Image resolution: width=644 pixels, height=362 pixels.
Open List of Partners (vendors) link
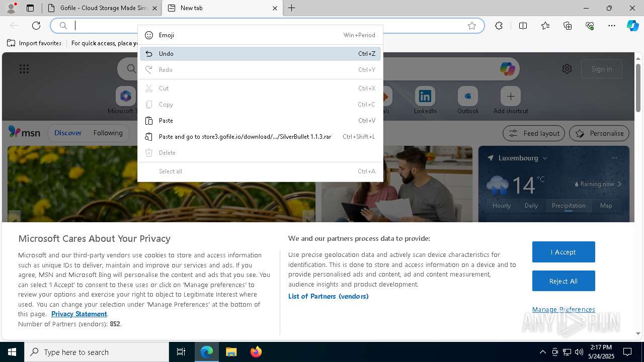click(x=329, y=297)
